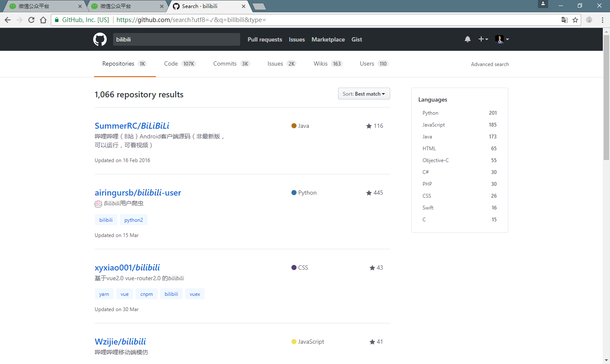Viewport: 610px width, 364px height.
Task: Open the notifications bell
Action: click(468, 39)
